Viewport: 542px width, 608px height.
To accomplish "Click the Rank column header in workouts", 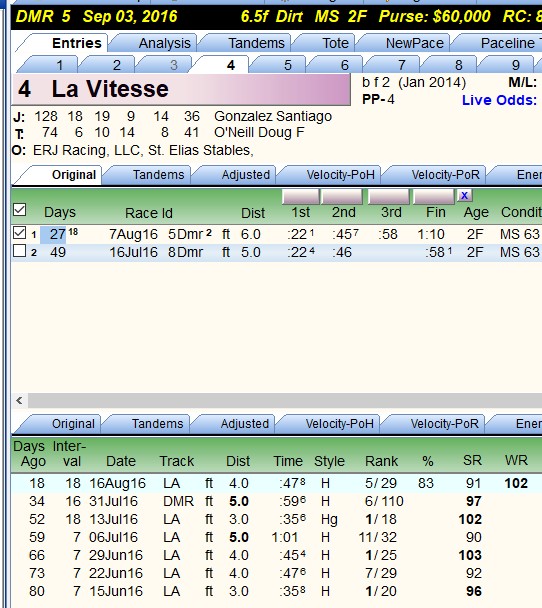I will coord(381,461).
